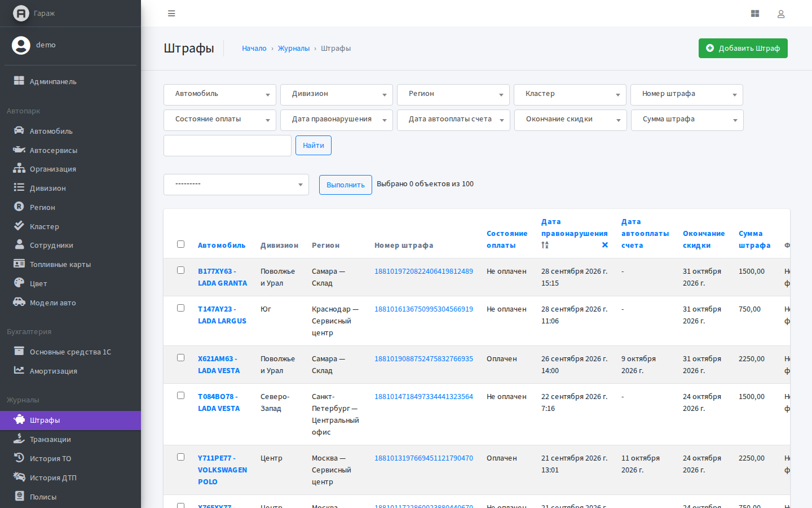Click the Сотрудники person icon
This screenshot has height=508, width=812.
click(x=19, y=244)
